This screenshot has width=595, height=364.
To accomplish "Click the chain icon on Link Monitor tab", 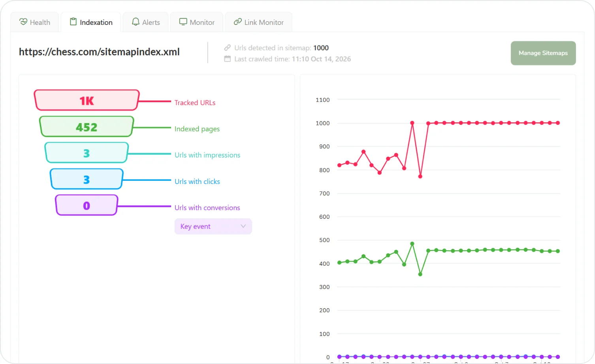I will coord(237,22).
